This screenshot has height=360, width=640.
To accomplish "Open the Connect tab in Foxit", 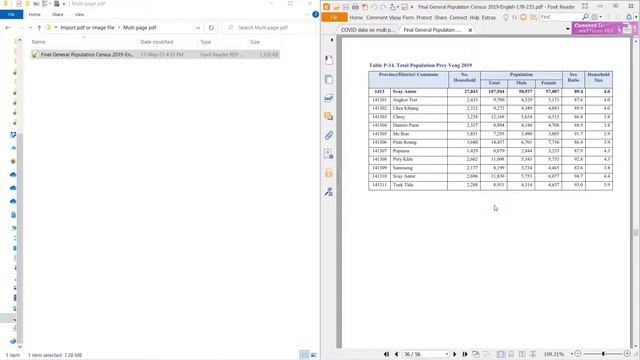I will [x=458, y=18].
